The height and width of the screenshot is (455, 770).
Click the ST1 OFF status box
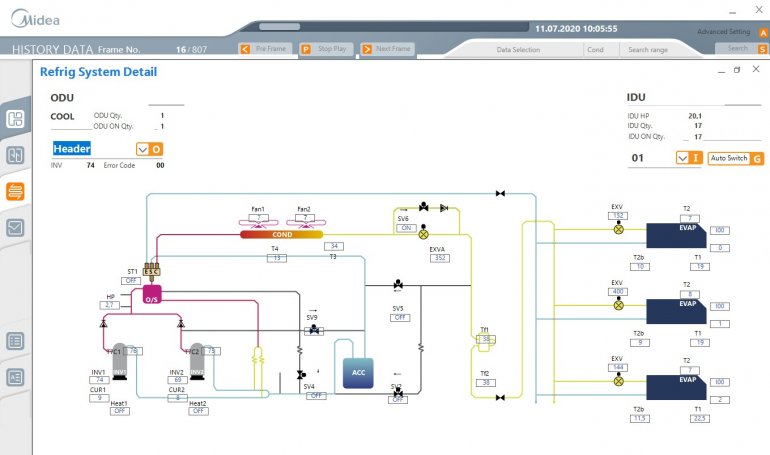[131, 280]
